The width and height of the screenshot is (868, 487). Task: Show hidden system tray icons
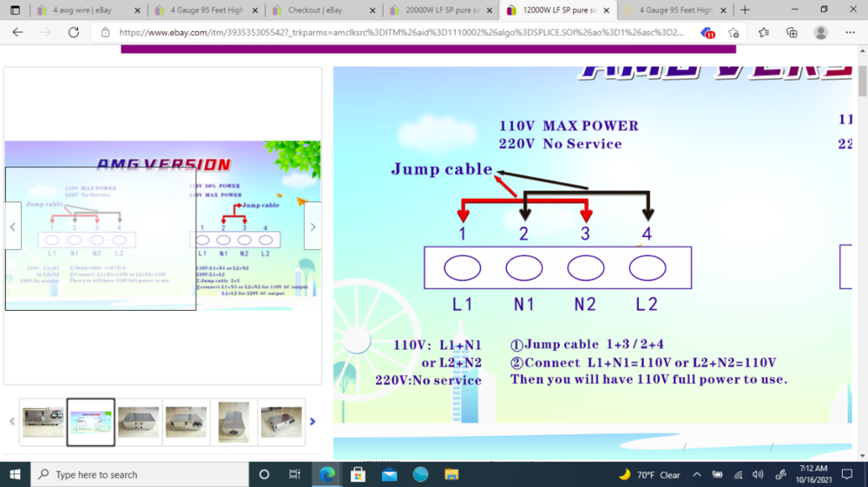pyautogui.click(x=697, y=474)
